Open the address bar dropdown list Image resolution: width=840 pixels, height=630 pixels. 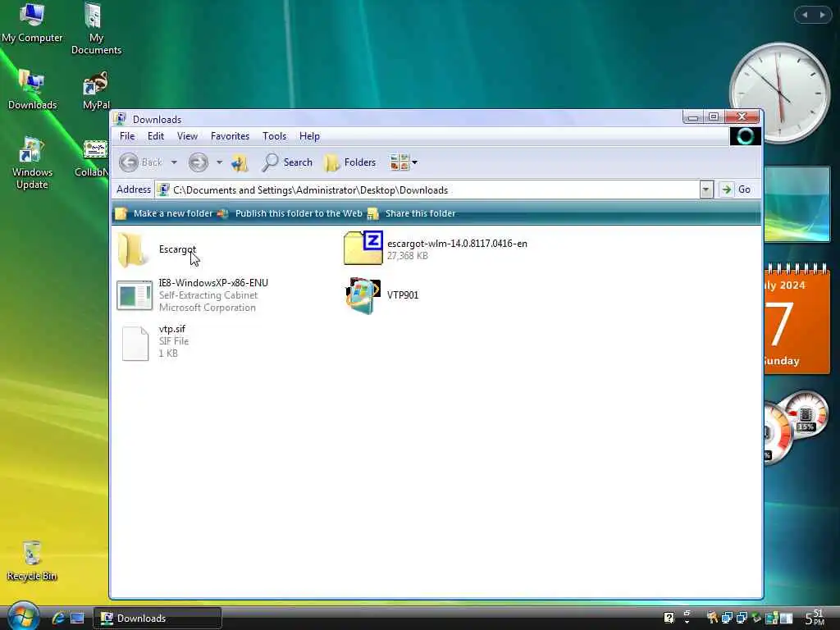coord(706,189)
